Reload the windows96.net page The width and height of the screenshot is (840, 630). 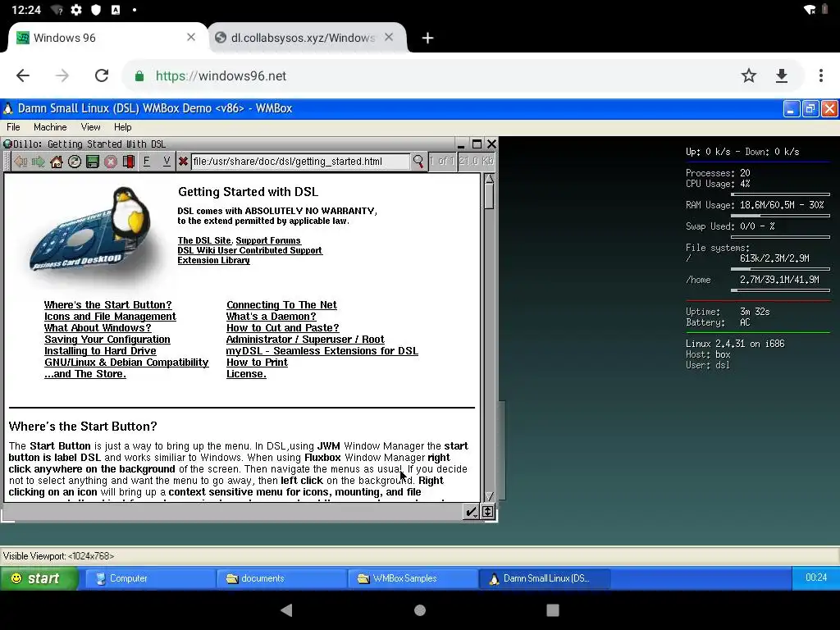pyautogui.click(x=102, y=75)
